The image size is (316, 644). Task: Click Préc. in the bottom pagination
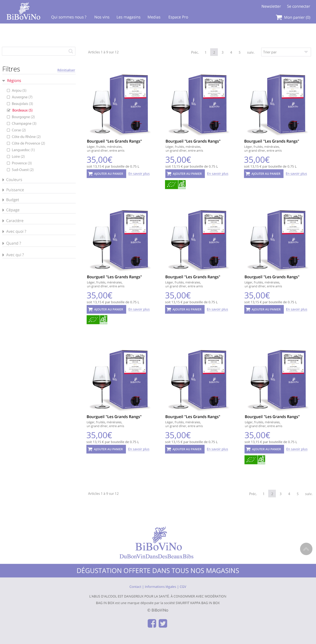pyautogui.click(x=253, y=494)
